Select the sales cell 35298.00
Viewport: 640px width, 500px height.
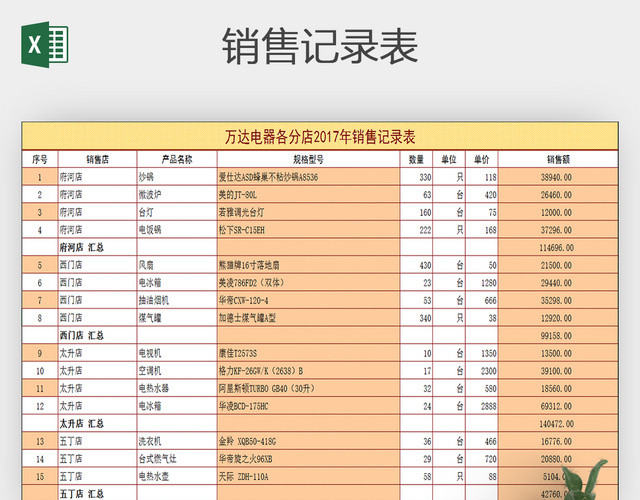pos(558,300)
